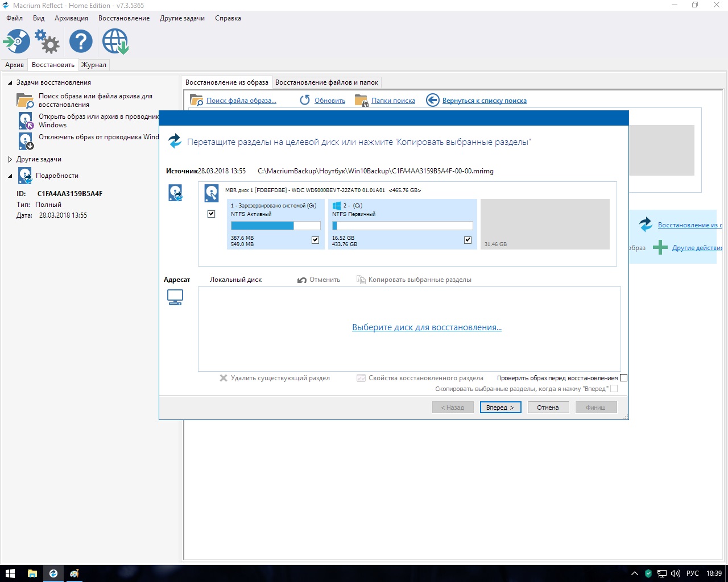Screen dimensions: 728x582
Task: Open the Восстановление menu
Action: tap(124, 18)
